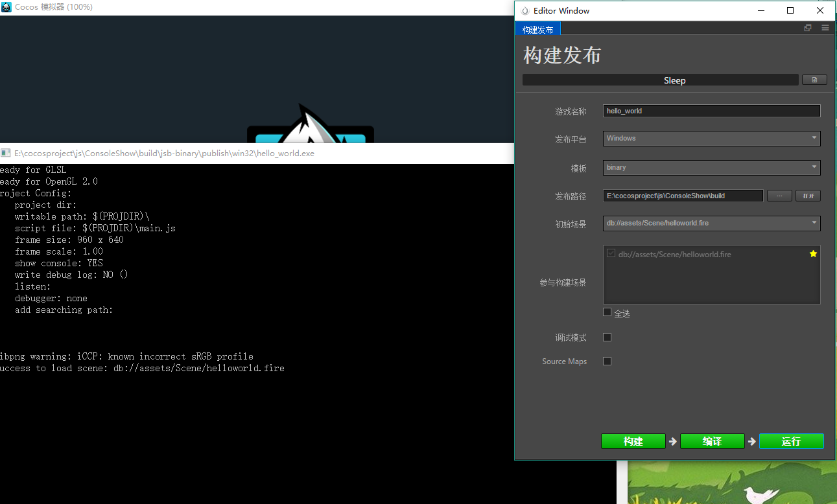Screen dimensions: 837x504
Task: Click the db://assets/Scene/helloworld.fire entry in the scene list
Action: [x=674, y=255]
